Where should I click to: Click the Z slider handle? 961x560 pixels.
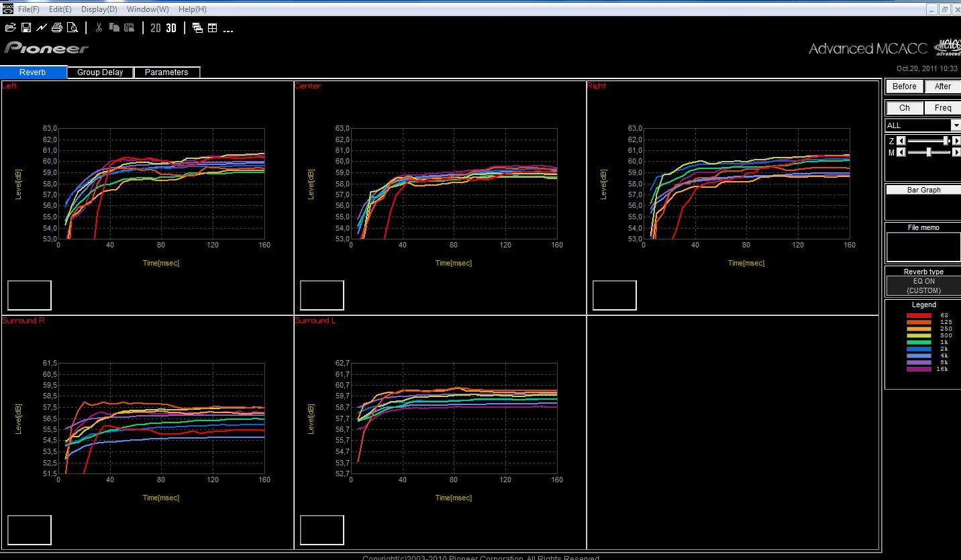tap(946, 141)
